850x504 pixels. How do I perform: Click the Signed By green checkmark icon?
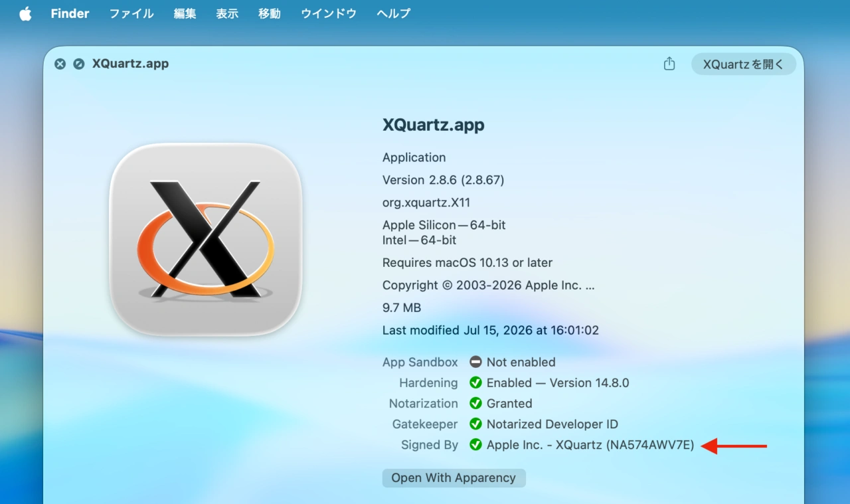coord(475,445)
